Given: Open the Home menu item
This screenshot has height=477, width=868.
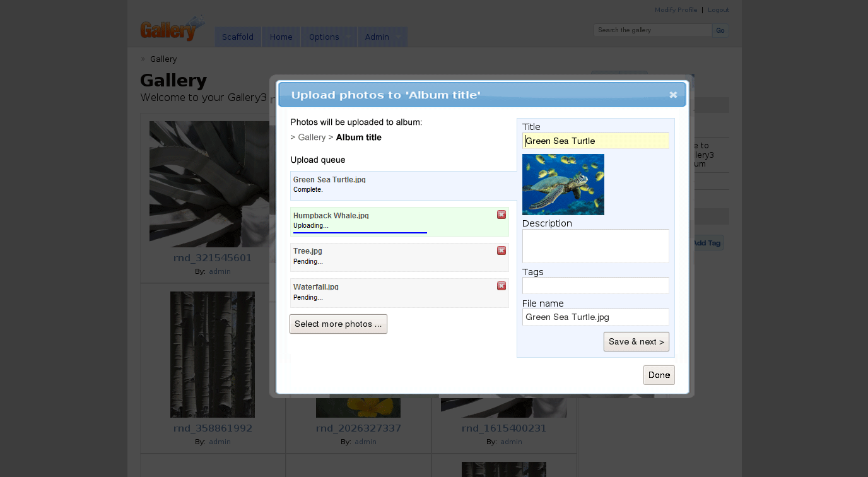Looking at the screenshot, I should pos(281,37).
